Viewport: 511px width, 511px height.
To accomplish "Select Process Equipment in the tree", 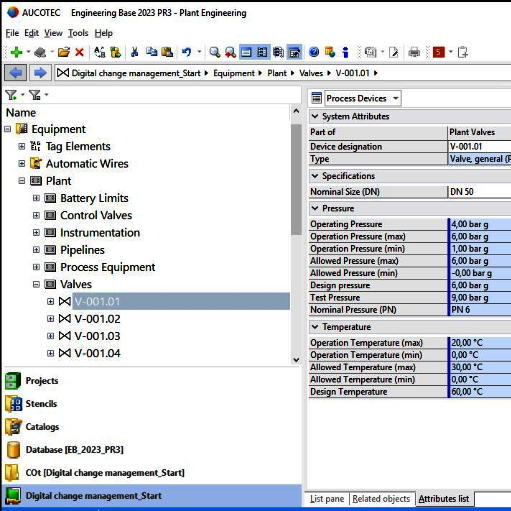I will click(108, 267).
